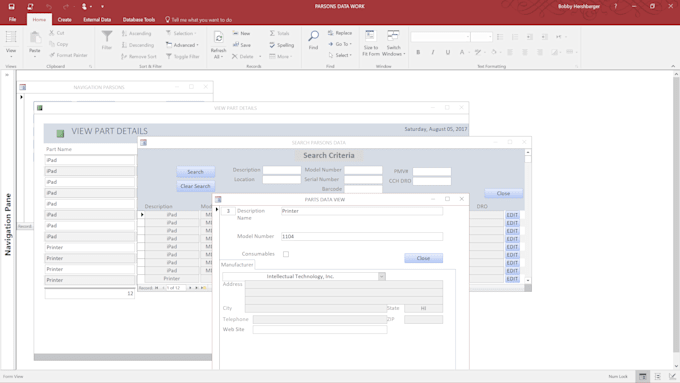Select the Manufacturer tab in Parts Data View
This screenshot has height=383, width=680.
tap(237, 265)
